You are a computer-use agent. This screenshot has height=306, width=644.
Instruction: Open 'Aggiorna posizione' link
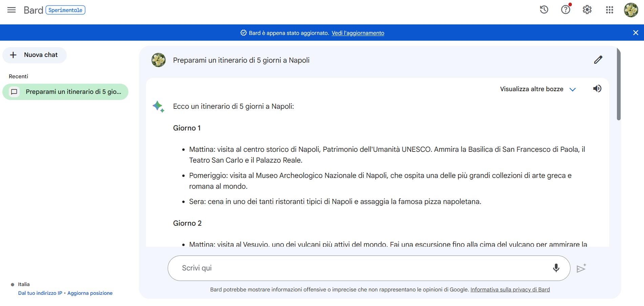[90, 293]
